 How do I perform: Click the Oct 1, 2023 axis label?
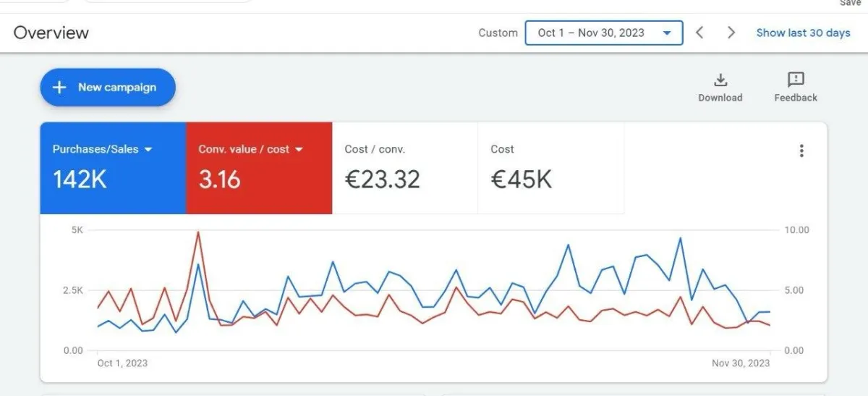[122, 363]
